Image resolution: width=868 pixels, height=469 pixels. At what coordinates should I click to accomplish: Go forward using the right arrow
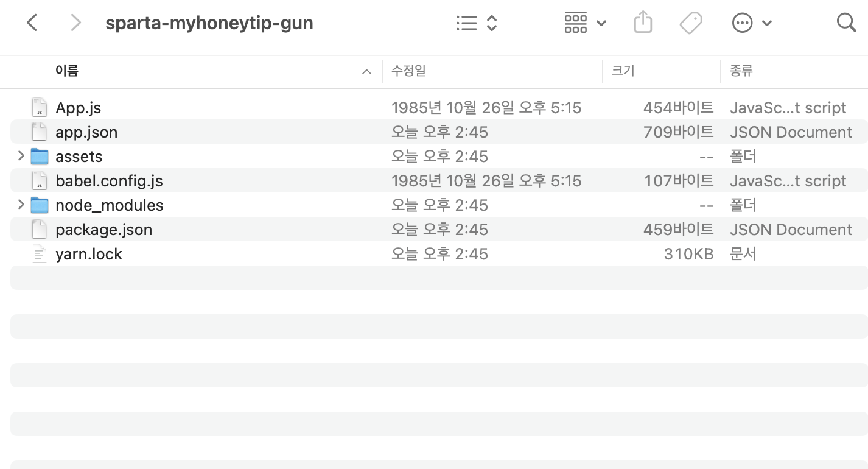pos(75,23)
